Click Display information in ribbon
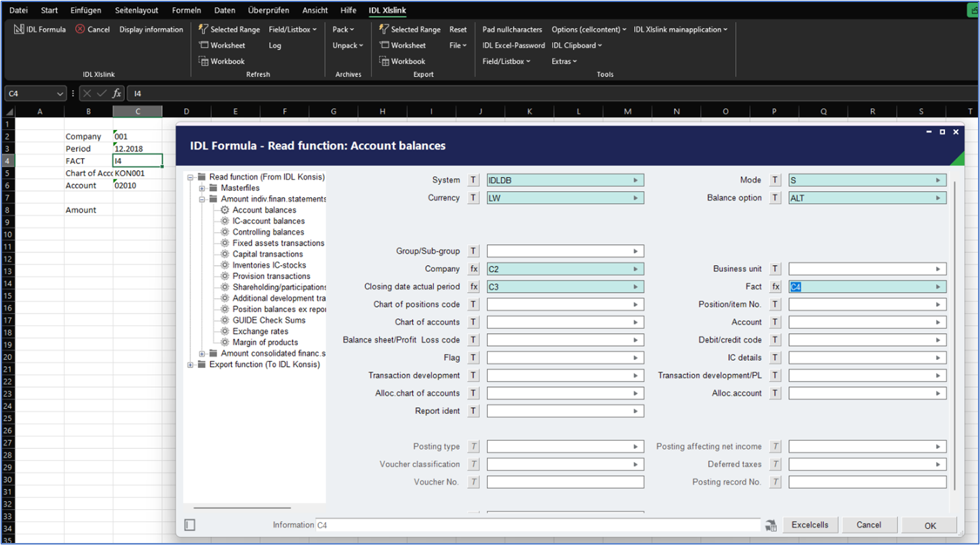 tap(151, 30)
